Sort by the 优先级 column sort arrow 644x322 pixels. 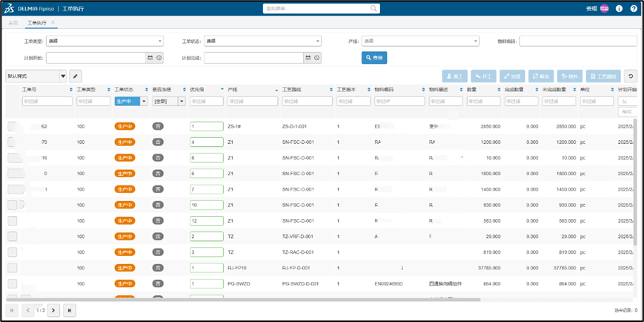click(222, 89)
